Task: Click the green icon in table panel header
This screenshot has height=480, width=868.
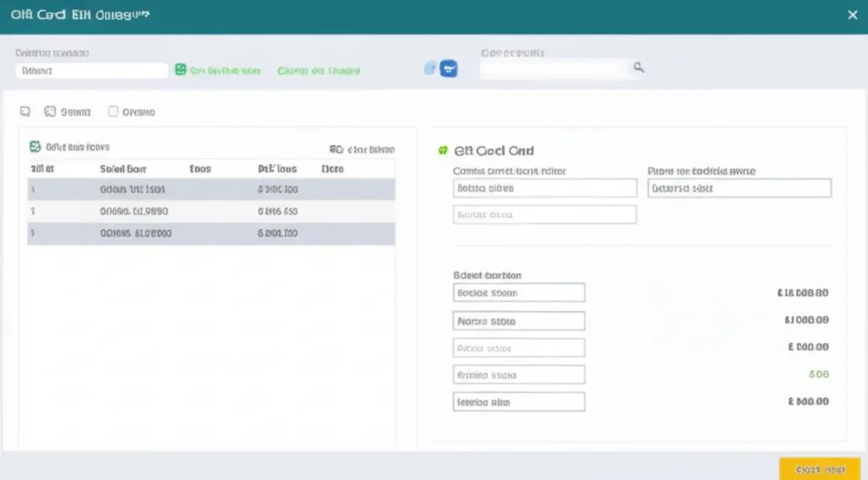Action: (34, 146)
